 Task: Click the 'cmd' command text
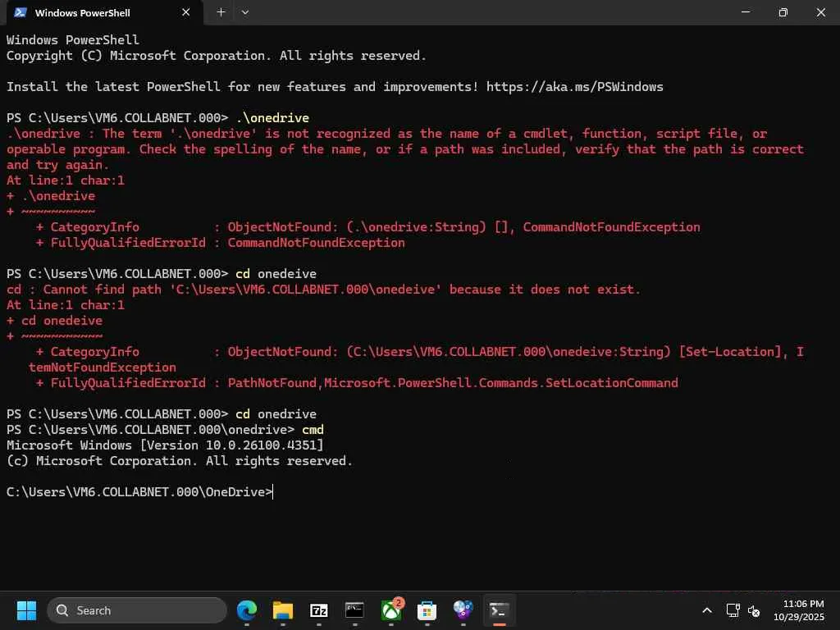313,430
